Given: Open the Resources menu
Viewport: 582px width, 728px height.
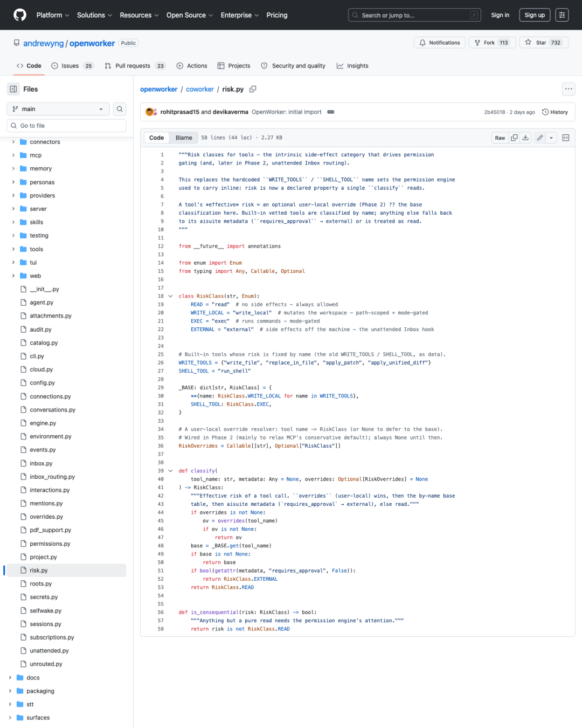Looking at the screenshot, I should pos(139,15).
